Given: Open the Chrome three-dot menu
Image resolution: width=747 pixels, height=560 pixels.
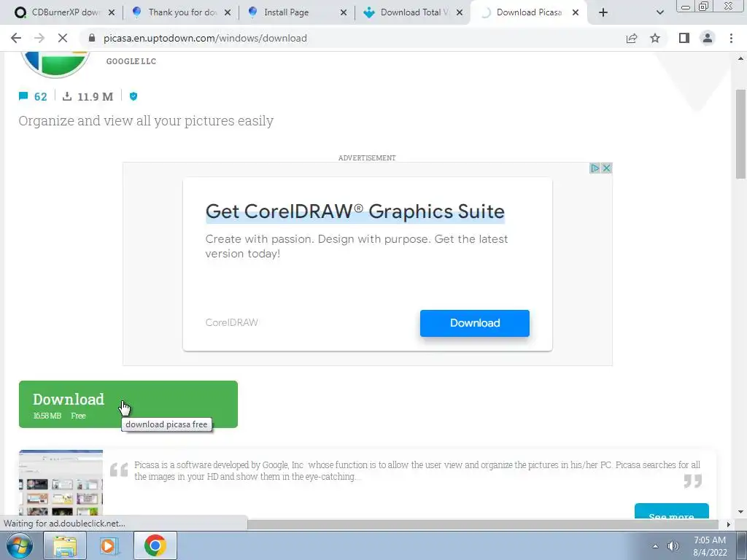Looking at the screenshot, I should click(x=731, y=38).
